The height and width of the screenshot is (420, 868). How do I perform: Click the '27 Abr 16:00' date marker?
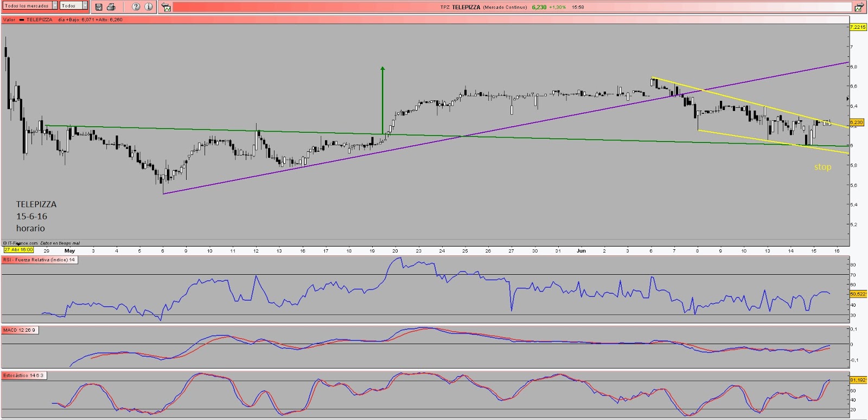[x=19, y=250]
